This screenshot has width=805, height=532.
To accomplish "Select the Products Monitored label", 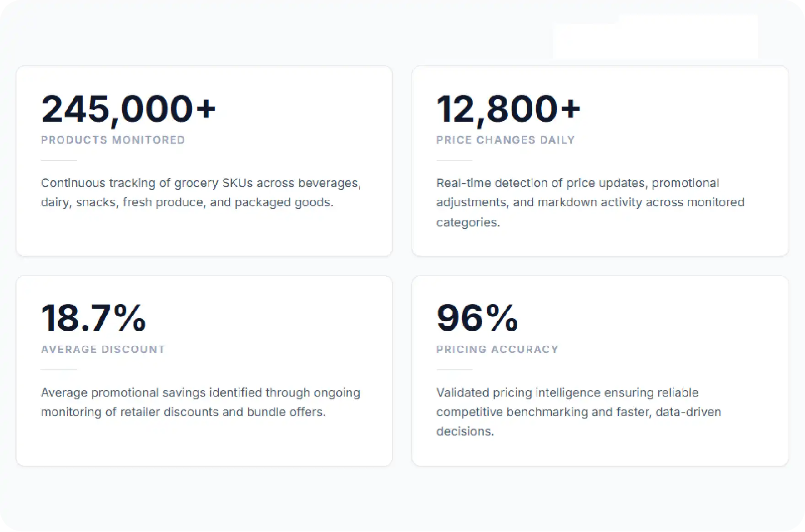I will coord(113,140).
